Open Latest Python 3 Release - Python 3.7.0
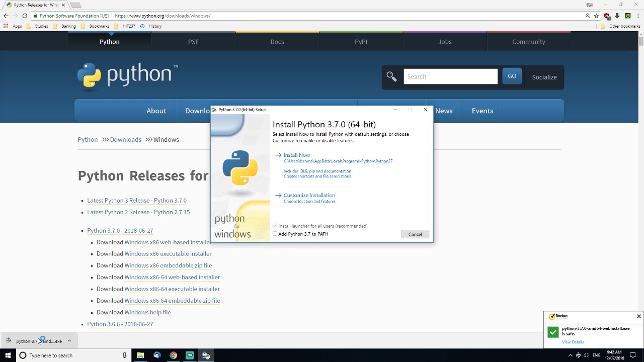This screenshot has width=644, height=362. [x=137, y=201]
